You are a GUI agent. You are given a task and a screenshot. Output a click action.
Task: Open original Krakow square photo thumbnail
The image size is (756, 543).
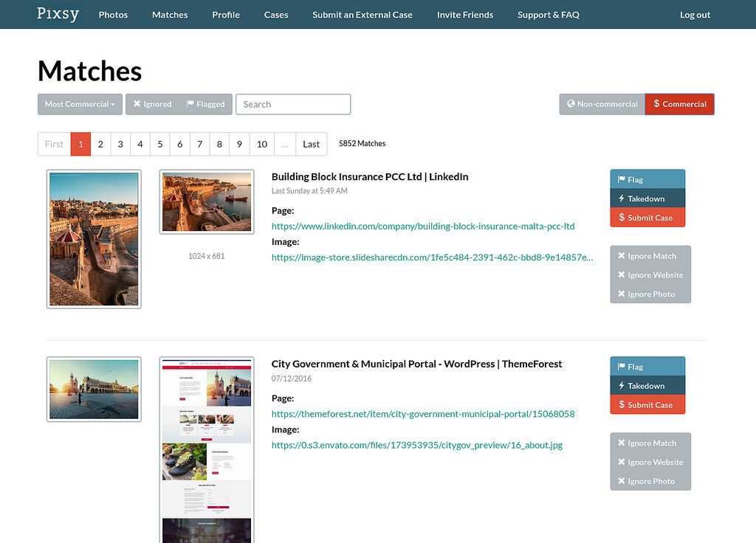pos(94,390)
